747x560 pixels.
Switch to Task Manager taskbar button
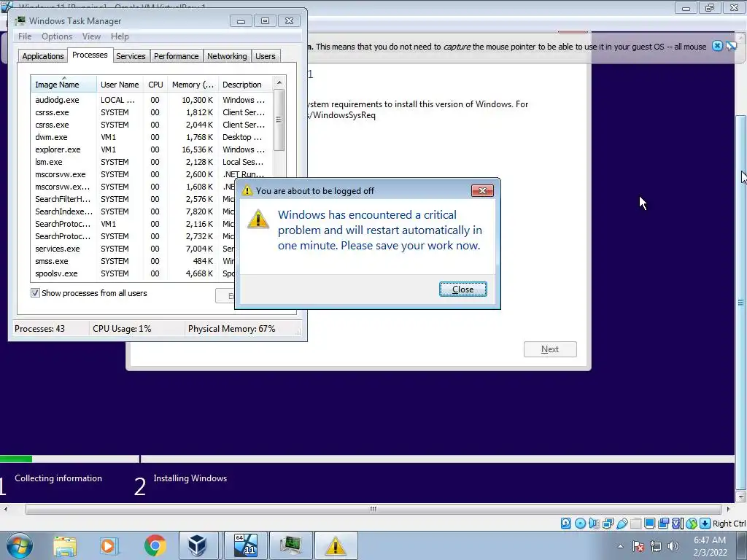pos(290,545)
